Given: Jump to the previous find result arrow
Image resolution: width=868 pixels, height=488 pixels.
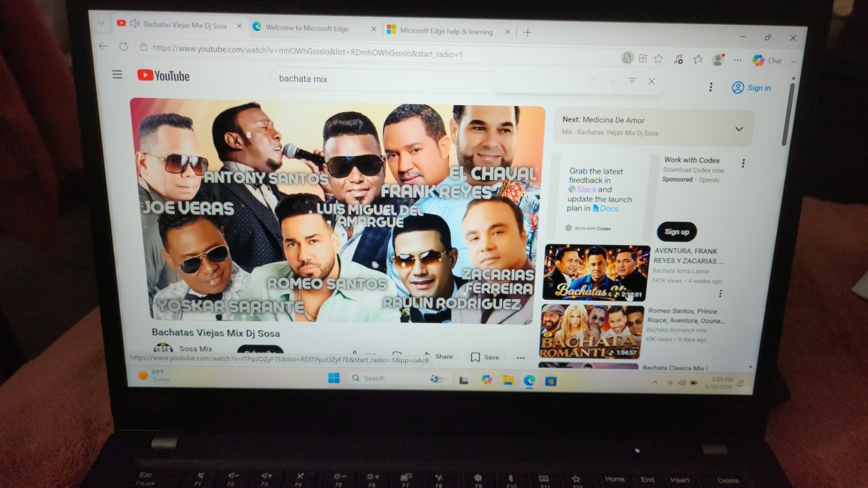Looking at the screenshot, I should 592,80.
